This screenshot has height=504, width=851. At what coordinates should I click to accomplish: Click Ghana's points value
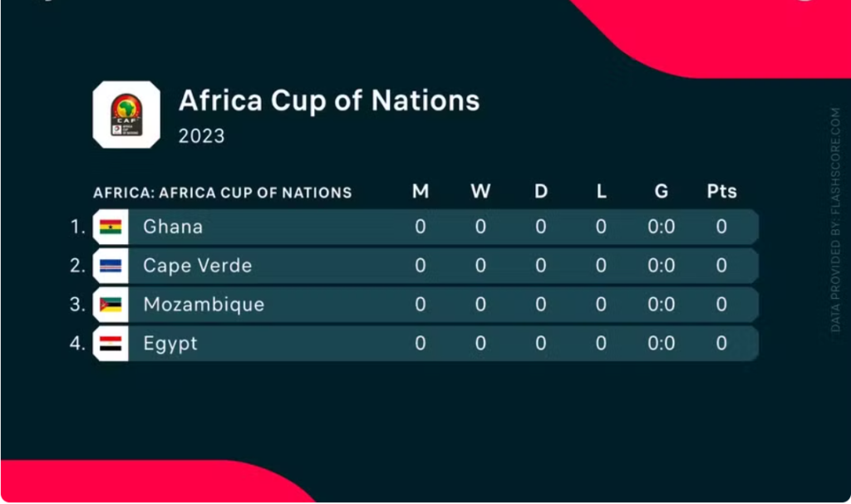[x=721, y=227]
